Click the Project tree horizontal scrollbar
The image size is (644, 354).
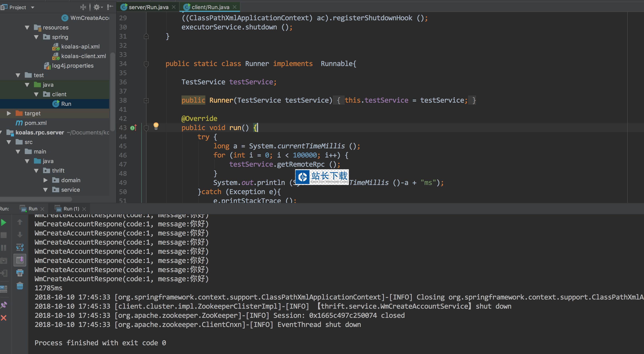(x=36, y=199)
